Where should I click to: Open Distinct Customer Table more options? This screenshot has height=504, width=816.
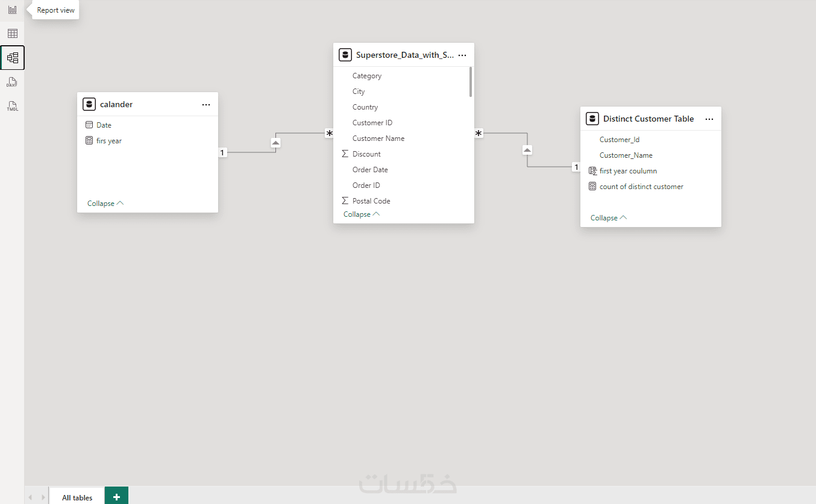pos(709,119)
